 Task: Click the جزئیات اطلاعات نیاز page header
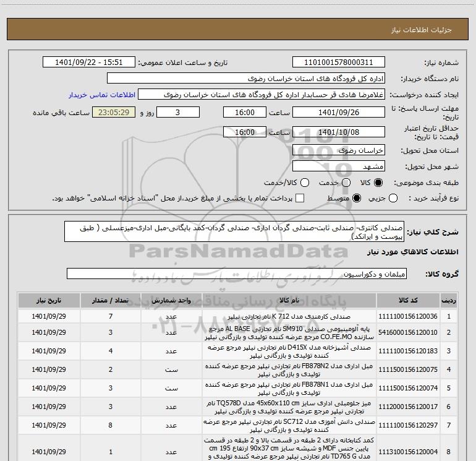422,30
